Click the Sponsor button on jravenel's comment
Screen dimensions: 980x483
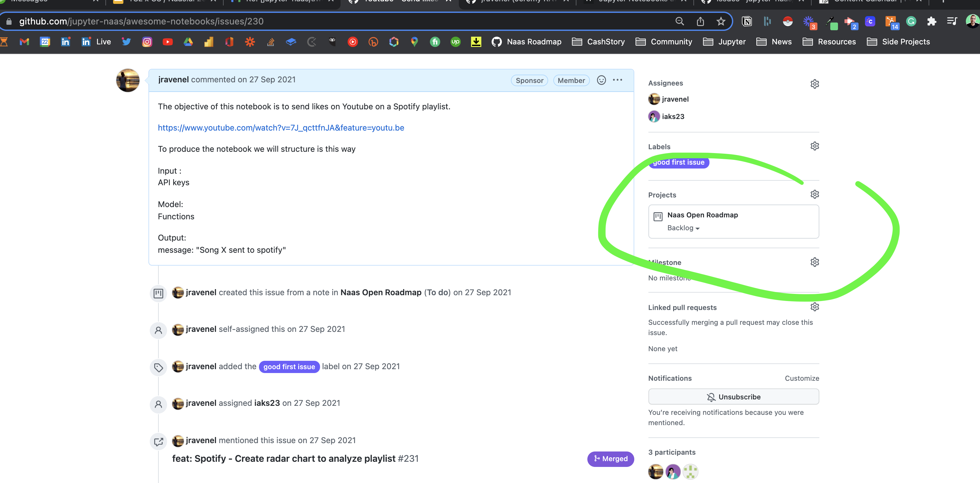coord(529,80)
